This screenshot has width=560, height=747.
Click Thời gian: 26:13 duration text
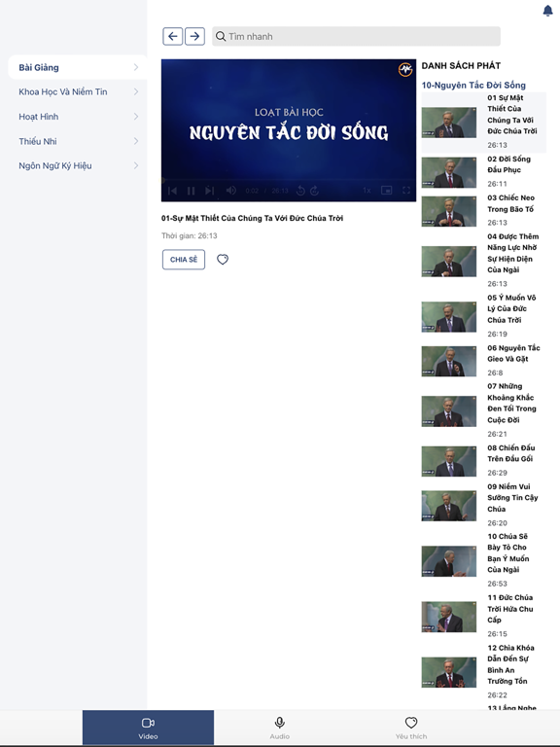189,235
